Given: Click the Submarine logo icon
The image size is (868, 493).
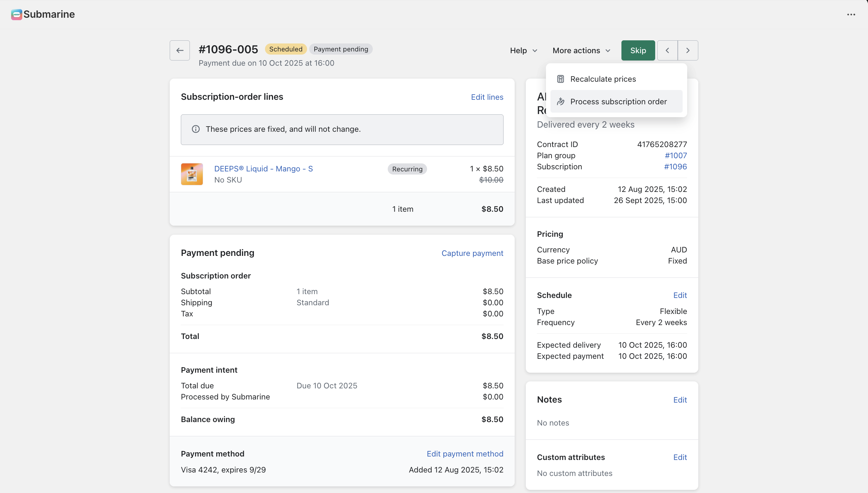Looking at the screenshot, I should click(x=16, y=14).
